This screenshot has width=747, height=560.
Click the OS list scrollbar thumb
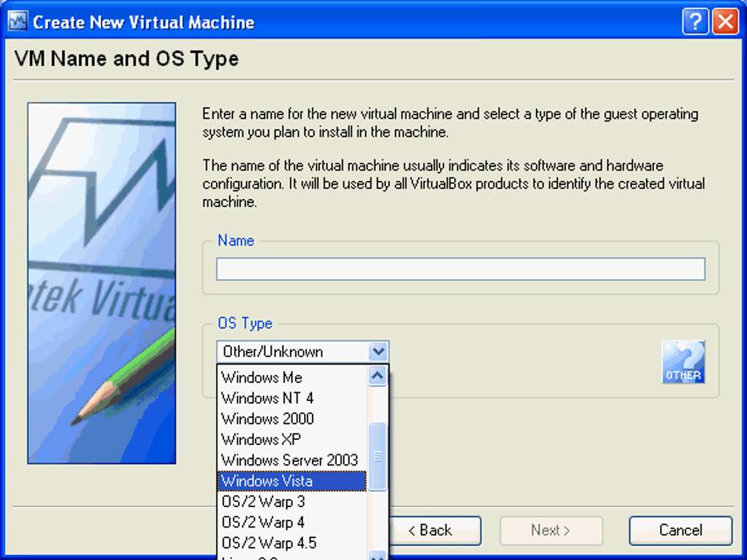(x=377, y=457)
